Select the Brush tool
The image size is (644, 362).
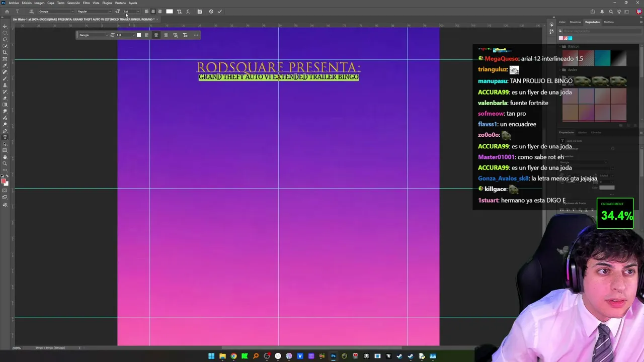[5, 78]
